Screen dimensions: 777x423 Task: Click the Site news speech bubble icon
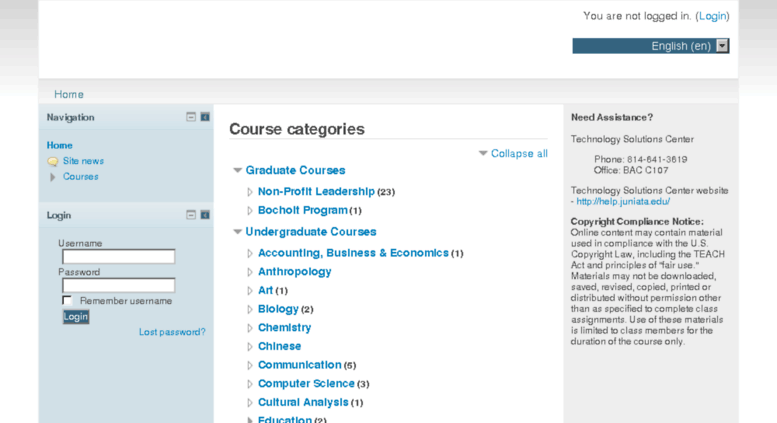(53, 161)
